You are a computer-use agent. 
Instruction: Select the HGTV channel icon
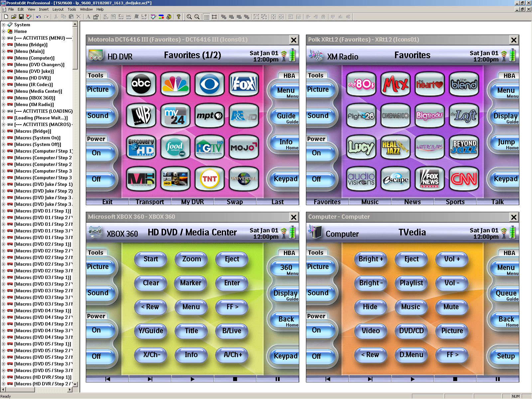[x=209, y=147]
